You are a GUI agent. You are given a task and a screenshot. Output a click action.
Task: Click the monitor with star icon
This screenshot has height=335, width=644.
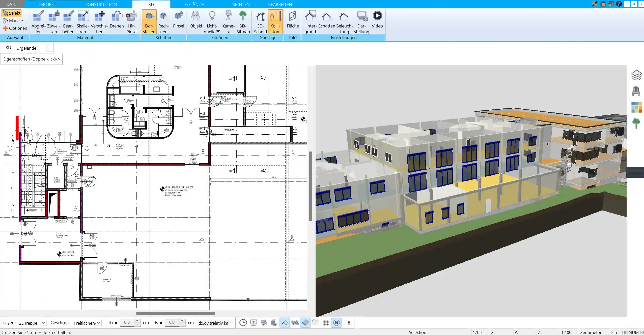254,323
